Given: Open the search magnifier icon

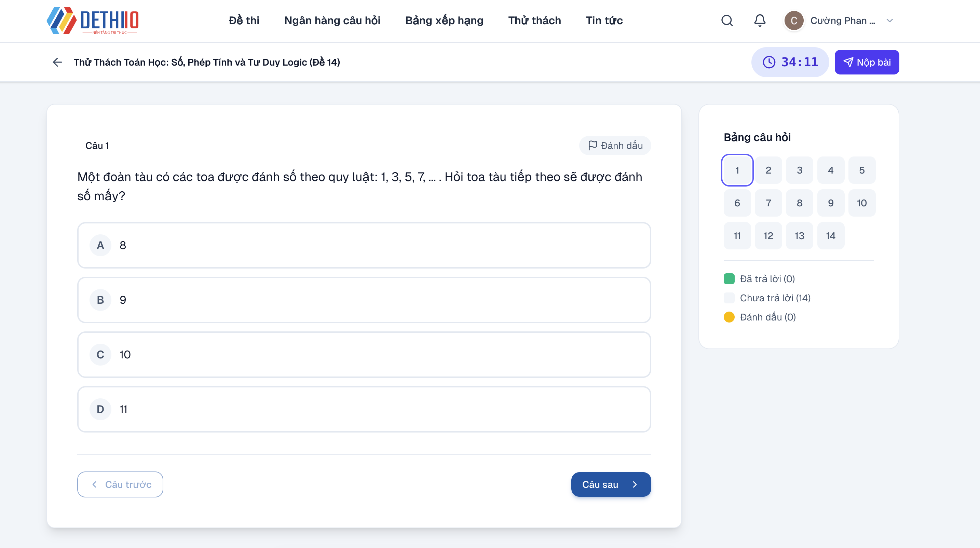Looking at the screenshot, I should (727, 20).
